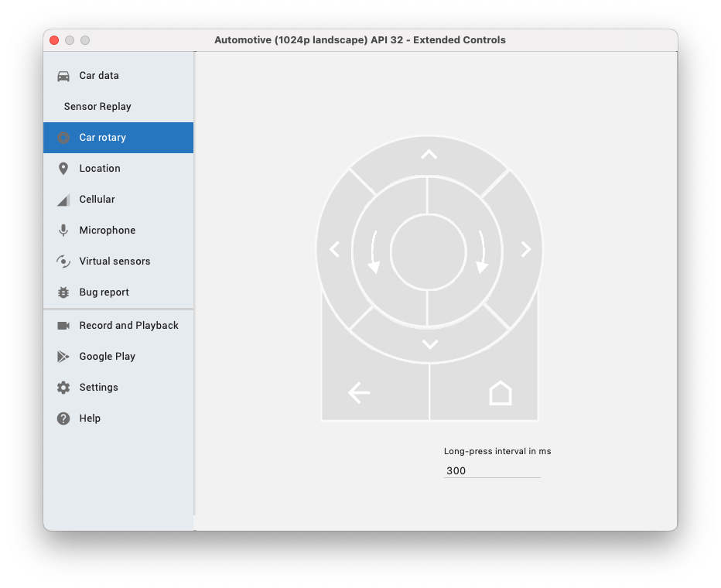Viewport: 721px width, 588px height.
Task: Open the Location settings page
Action: coord(100,169)
